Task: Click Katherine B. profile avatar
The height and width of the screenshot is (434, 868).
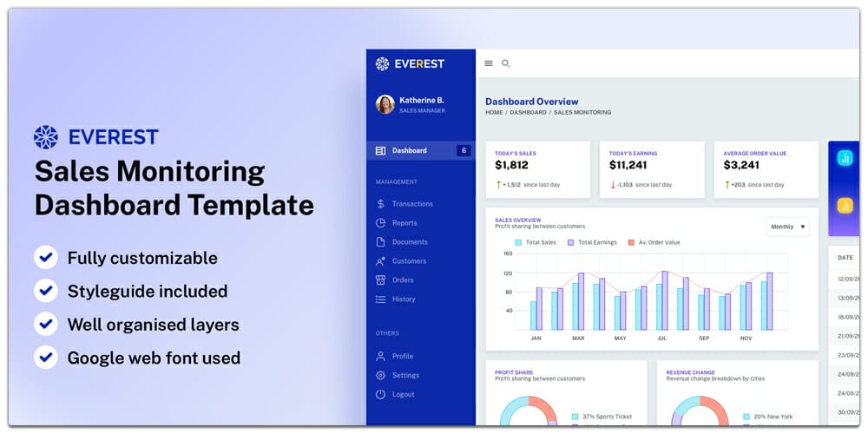Action: [385, 104]
